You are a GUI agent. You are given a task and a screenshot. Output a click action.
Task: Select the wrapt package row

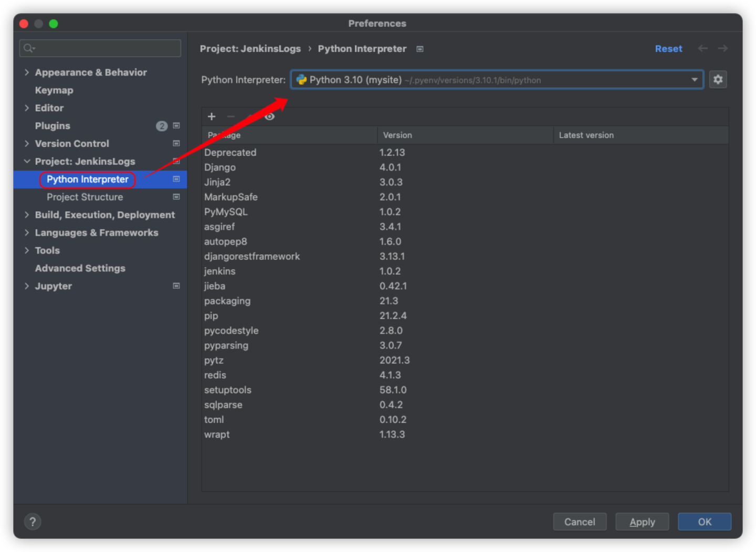point(465,434)
